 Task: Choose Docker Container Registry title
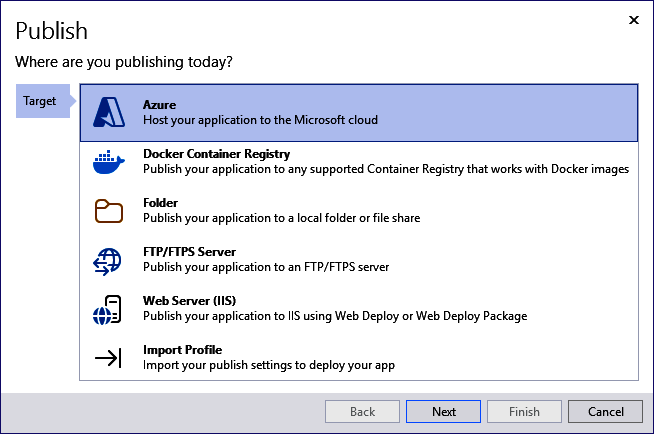pyautogui.click(x=216, y=154)
